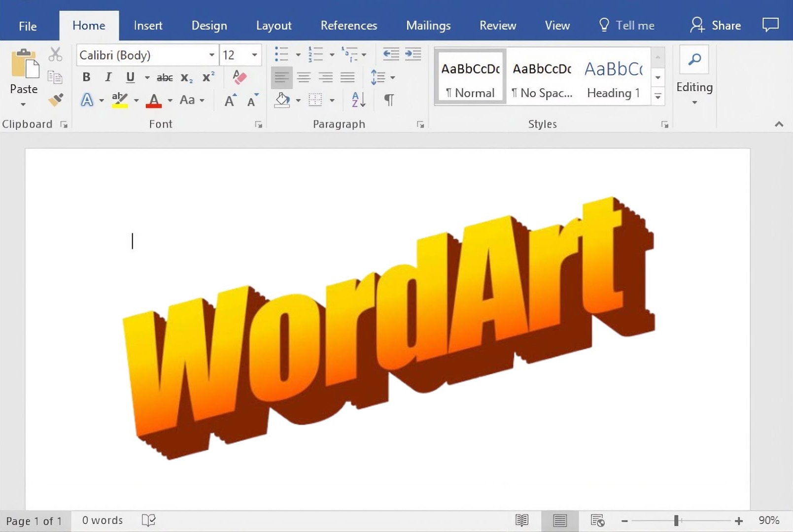Increase the paragraph indent
The image size is (793, 532).
click(413, 54)
